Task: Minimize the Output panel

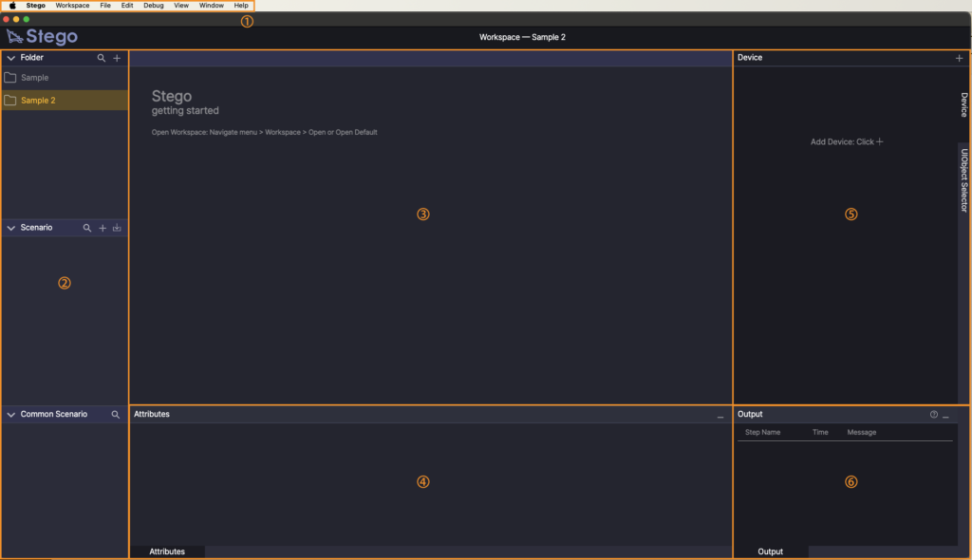Action: pyautogui.click(x=945, y=416)
